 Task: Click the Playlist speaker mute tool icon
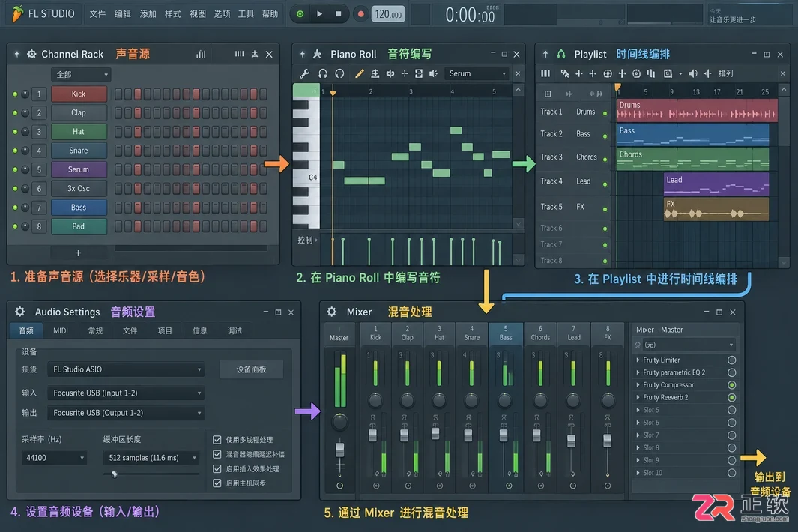[692, 74]
